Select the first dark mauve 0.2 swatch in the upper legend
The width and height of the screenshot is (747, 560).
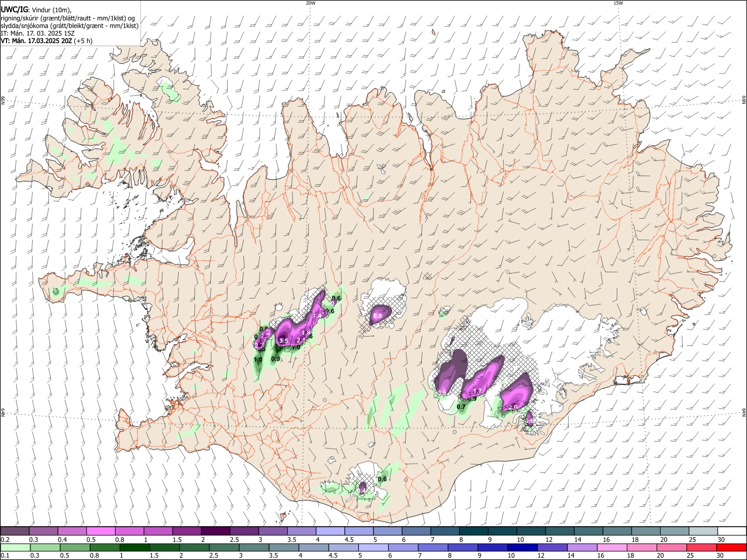tap(15, 531)
